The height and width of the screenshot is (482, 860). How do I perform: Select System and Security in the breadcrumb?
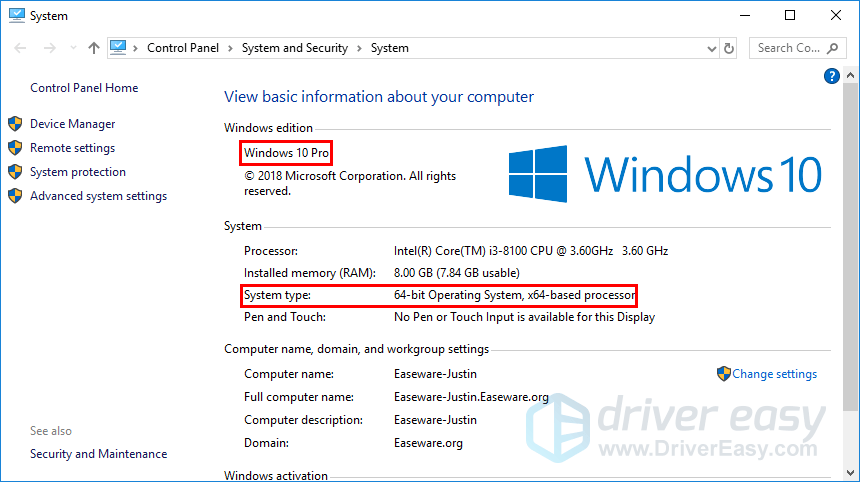[295, 48]
